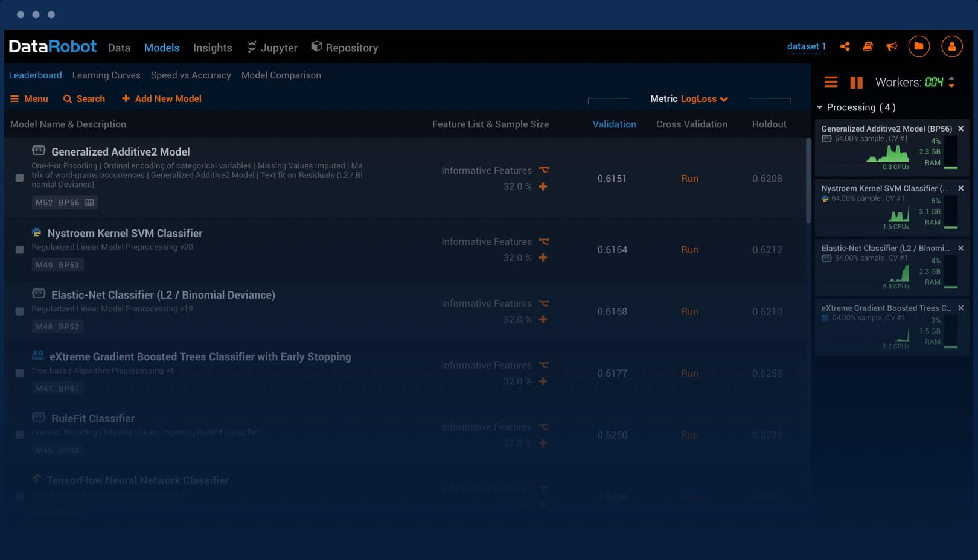Open eXtreme Gradient Boosted Trees Classifier title
Viewport: 978px width, 560px height.
pos(200,357)
